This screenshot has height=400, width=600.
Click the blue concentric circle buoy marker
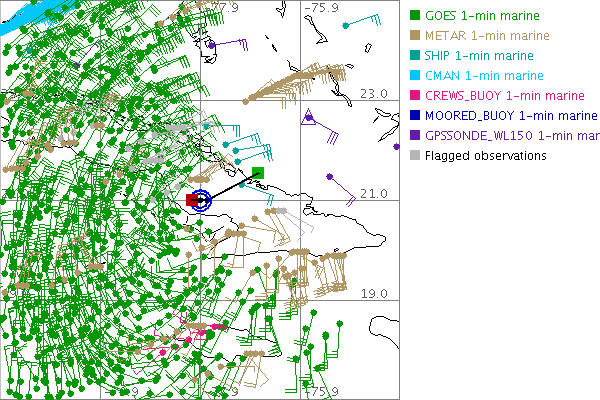[x=203, y=200]
